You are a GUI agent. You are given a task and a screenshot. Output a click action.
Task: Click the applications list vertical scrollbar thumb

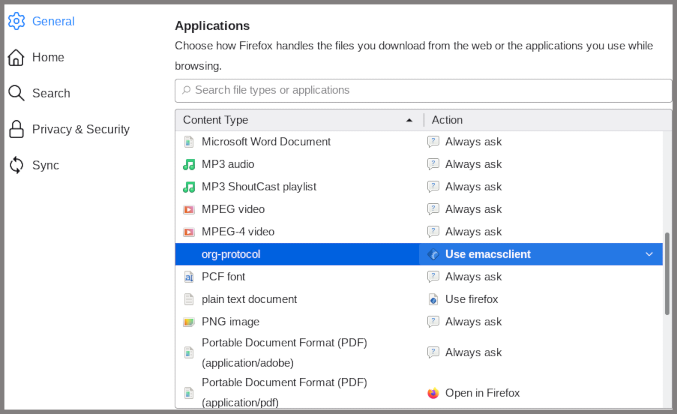(667, 273)
